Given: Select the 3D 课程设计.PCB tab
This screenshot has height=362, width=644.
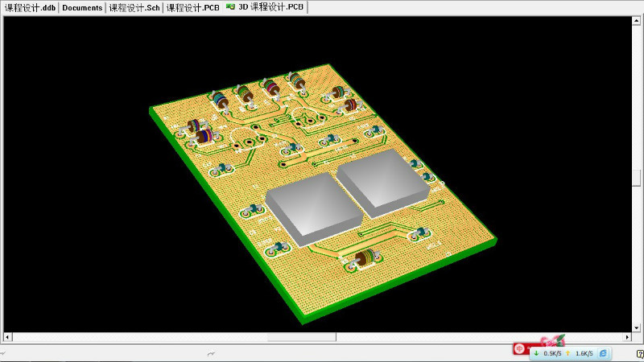Looking at the screenshot, I should [x=271, y=7].
